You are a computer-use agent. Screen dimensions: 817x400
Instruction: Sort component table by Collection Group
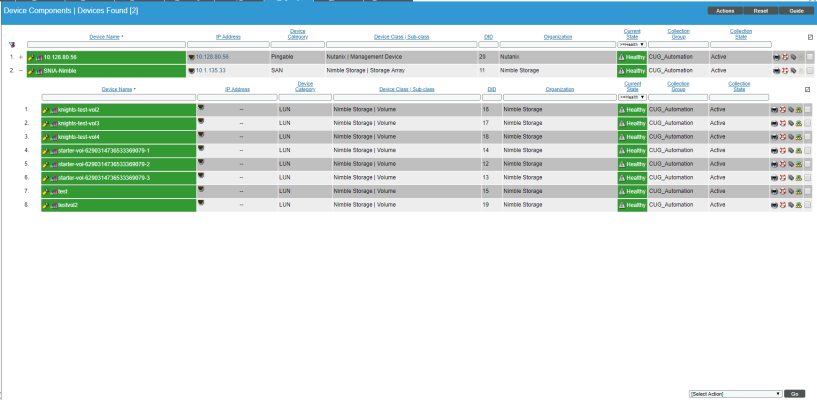point(678,87)
